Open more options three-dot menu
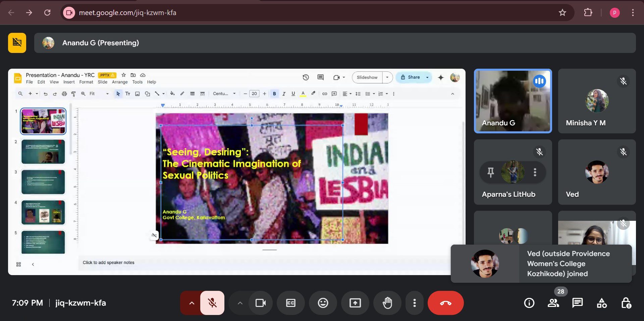The width and height of the screenshot is (644, 321). 415,303
